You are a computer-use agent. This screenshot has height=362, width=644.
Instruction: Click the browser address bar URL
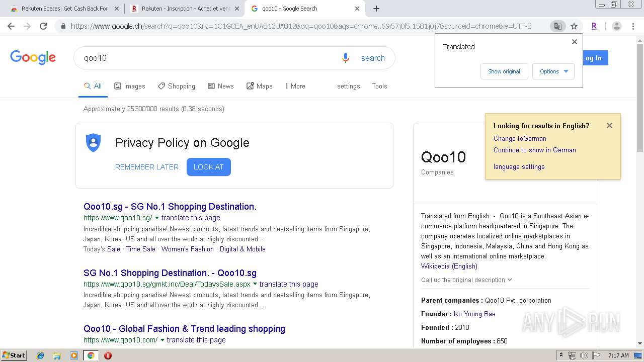(301, 26)
